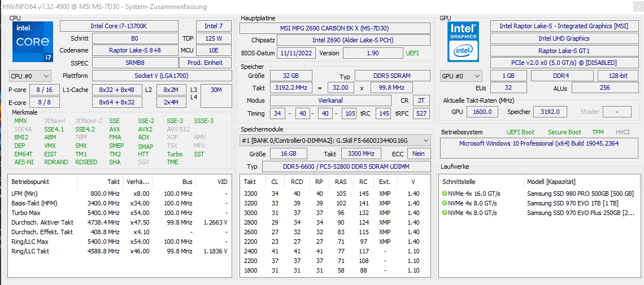Click the DDR5 SDRAM type field
This screenshot has width=644, height=285.
tap(392, 76)
